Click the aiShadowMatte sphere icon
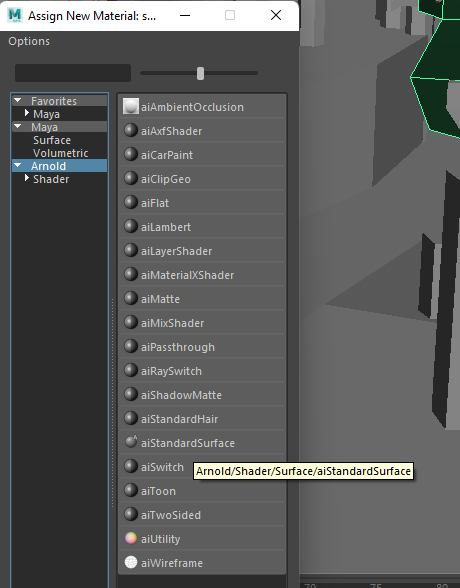The image size is (460, 588). (130, 394)
